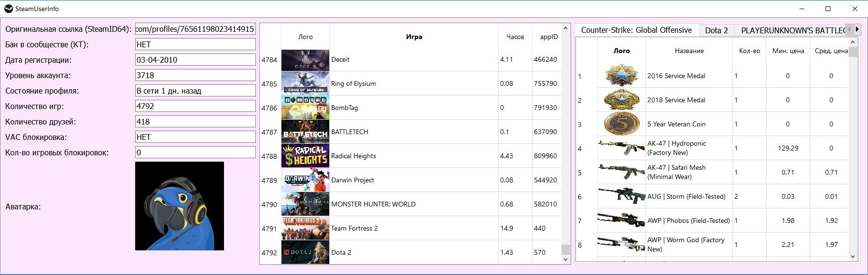Click the registration date field 03-04-2010
Image resolution: width=868 pixels, height=275 pixels.
tap(196, 60)
